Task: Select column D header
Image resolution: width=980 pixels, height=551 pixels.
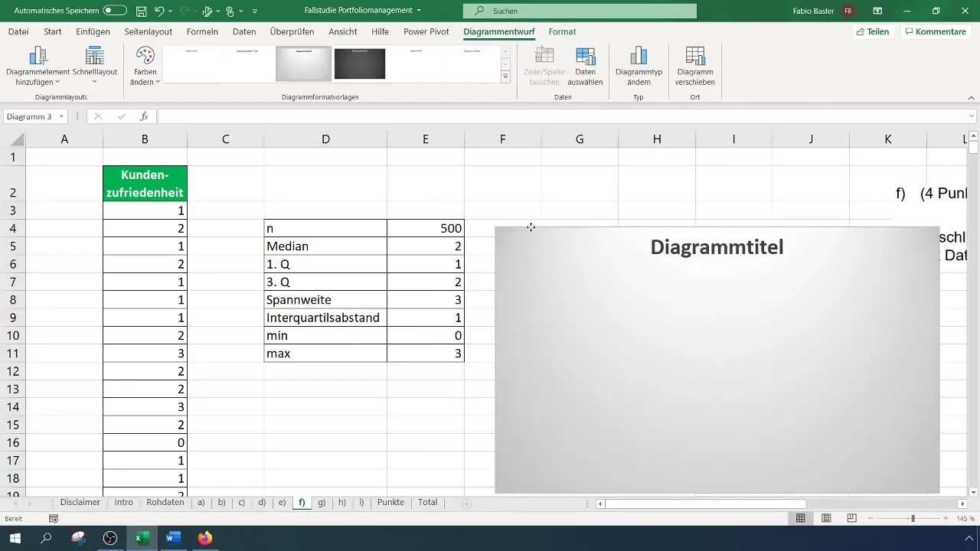Action: [325, 139]
